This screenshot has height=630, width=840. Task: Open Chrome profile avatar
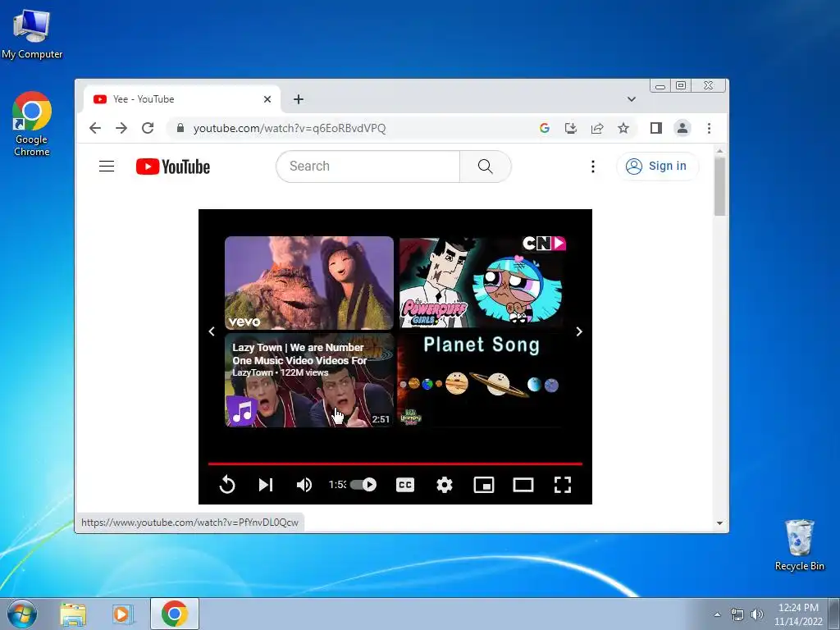682,128
